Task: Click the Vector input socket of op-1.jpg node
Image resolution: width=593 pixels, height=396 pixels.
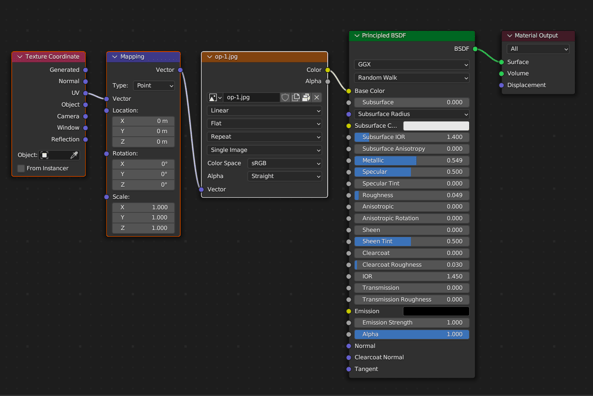Action: (x=201, y=189)
